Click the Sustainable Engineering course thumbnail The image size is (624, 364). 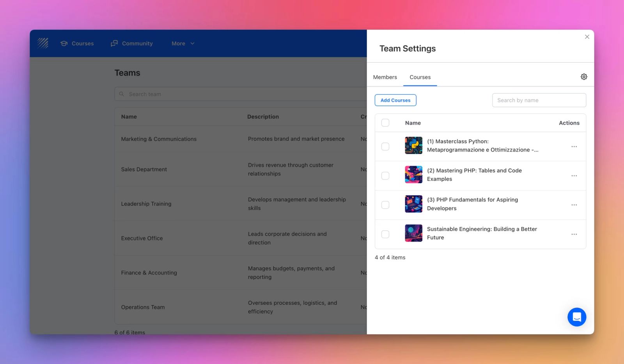coord(413,233)
